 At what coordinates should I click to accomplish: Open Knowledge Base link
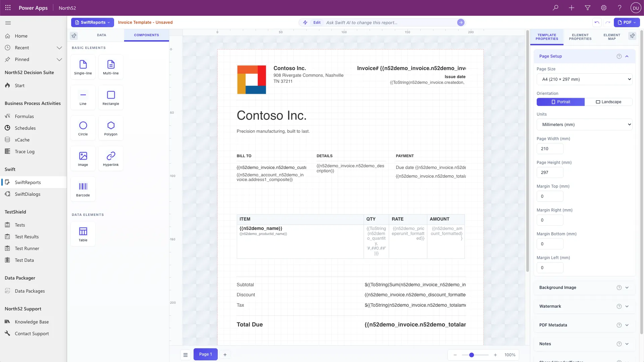[x=32, y=322]
